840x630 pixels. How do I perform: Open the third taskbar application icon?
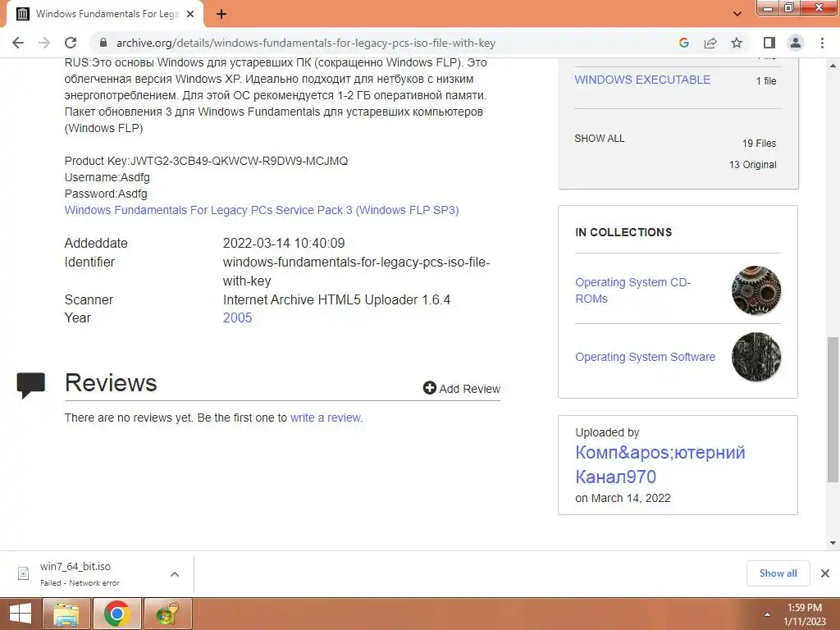click(167, 614)
